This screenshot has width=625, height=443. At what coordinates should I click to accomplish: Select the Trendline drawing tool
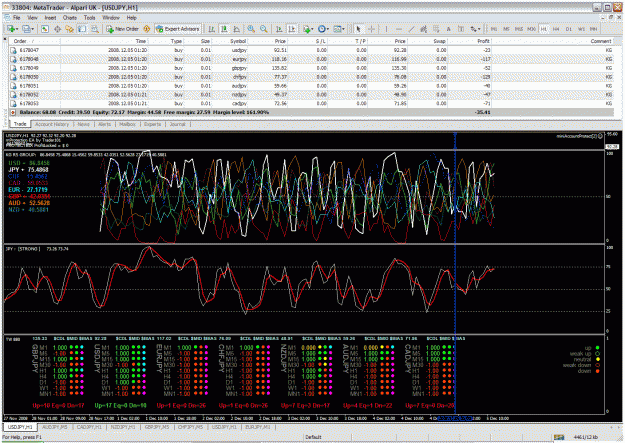tap(411, 29)
